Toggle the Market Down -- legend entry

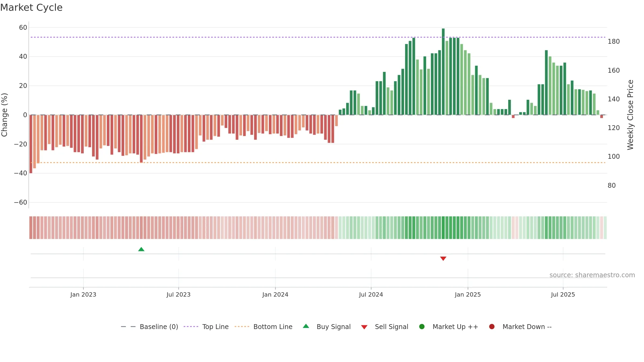point(520,327)
